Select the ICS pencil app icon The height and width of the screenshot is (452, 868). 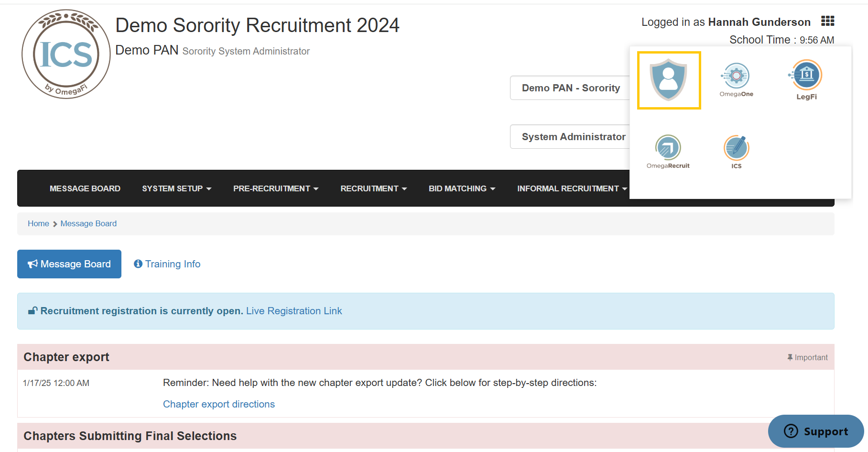736,151
